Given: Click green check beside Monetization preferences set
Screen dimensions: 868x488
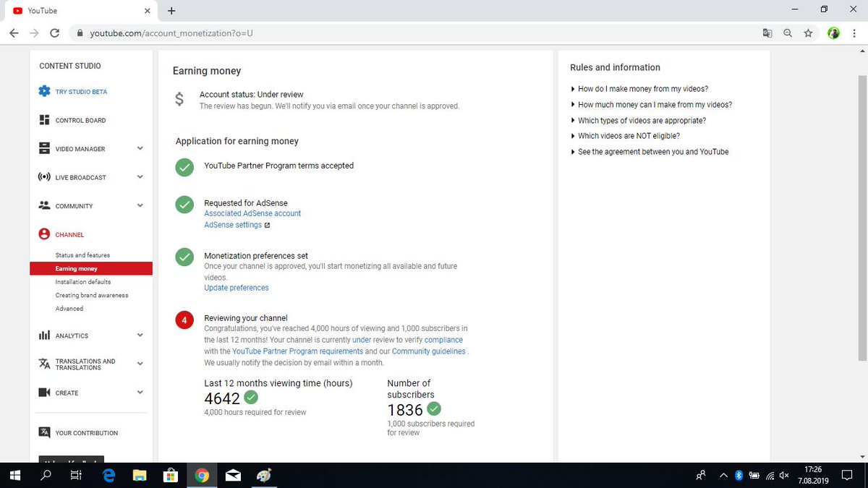Looking at the screenshot, I should (184, 257).
